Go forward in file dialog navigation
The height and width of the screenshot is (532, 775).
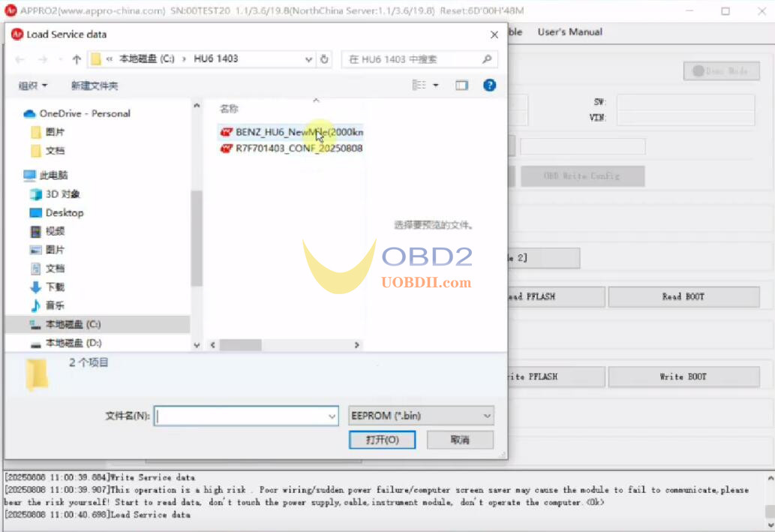[43, 59]
